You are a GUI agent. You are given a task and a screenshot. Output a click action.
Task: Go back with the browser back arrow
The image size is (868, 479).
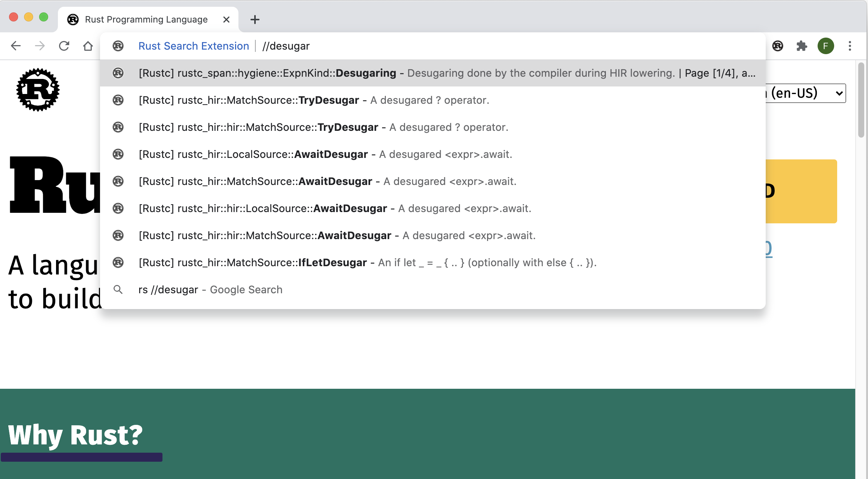(x=16, y=46)
